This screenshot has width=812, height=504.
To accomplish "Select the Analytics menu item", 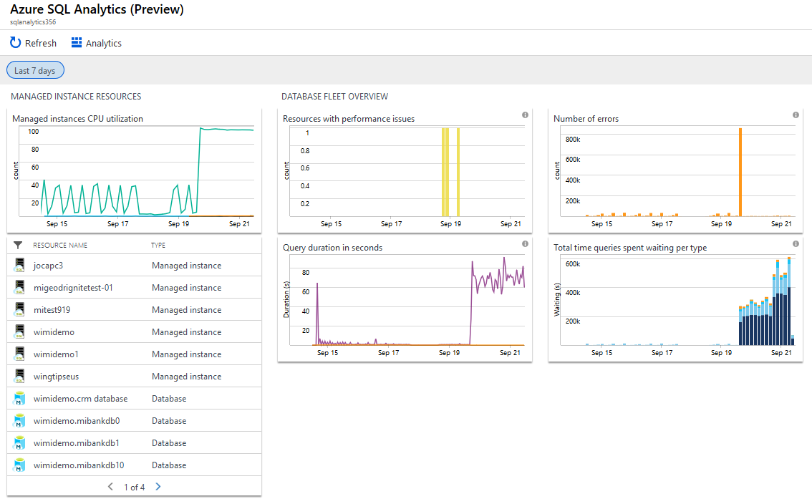I will (95, 42).
